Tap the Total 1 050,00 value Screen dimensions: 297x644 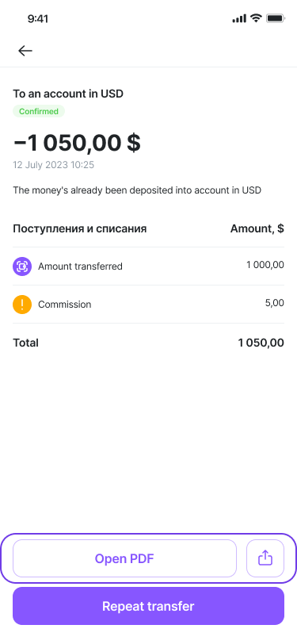tap(261, 343)
